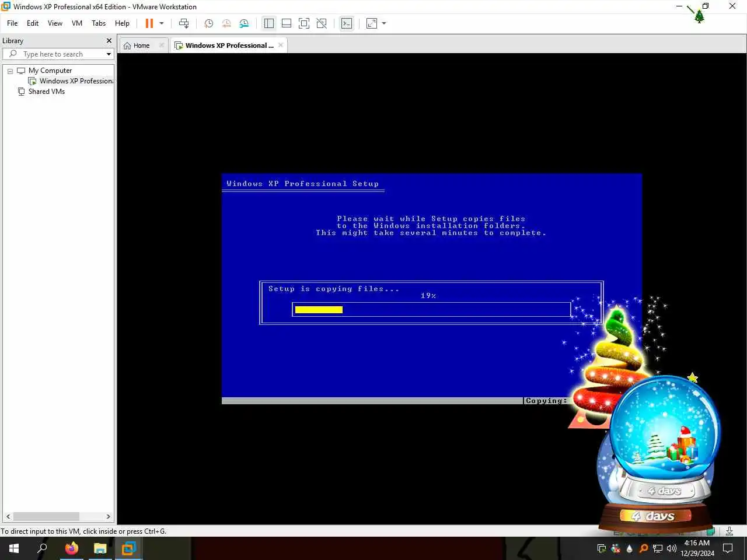Click the status bar download arrow icon
The height and width of the screenshot is (560, 747).
[x=729, y=531]
